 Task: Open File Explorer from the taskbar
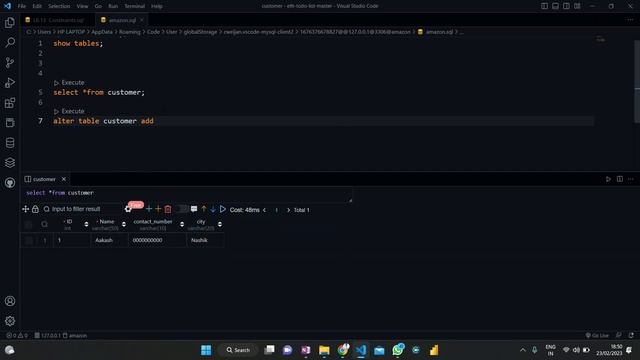[324, 350]
